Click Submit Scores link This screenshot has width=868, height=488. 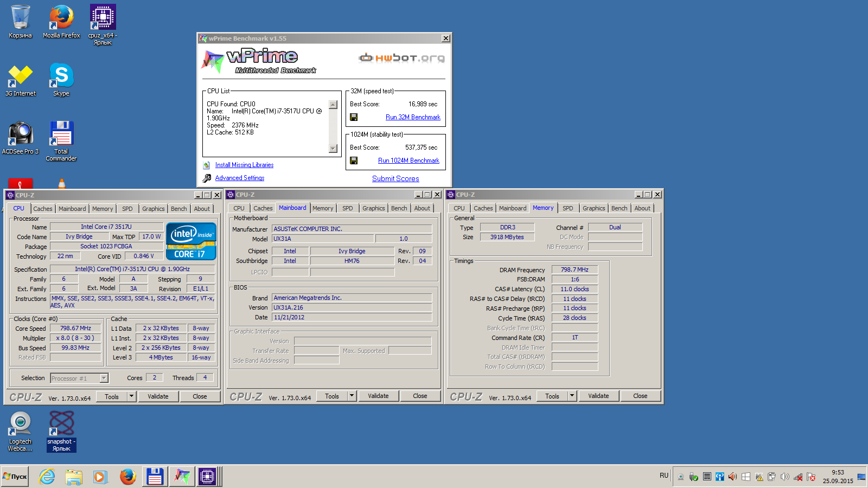(395, 178)
